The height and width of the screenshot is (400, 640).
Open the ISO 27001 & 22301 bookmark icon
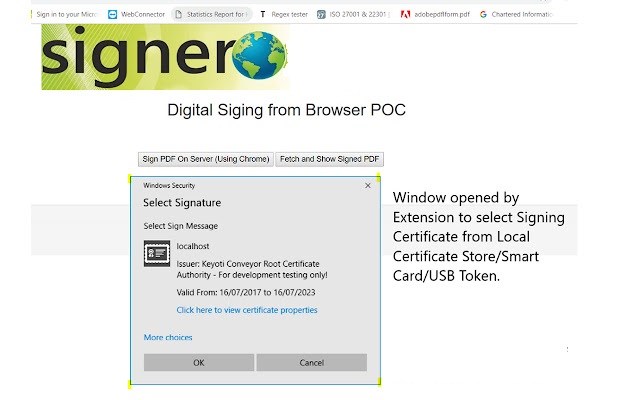point(321,15)
